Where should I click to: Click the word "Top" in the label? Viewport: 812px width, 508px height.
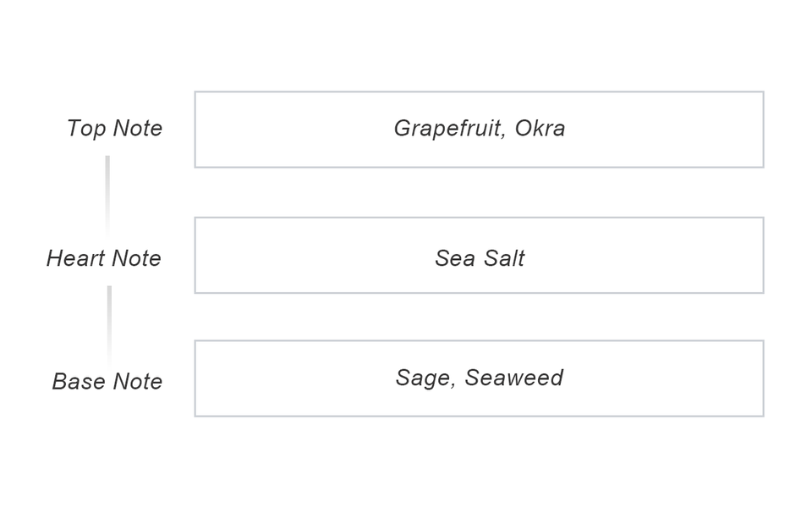(x=85, y=129)
